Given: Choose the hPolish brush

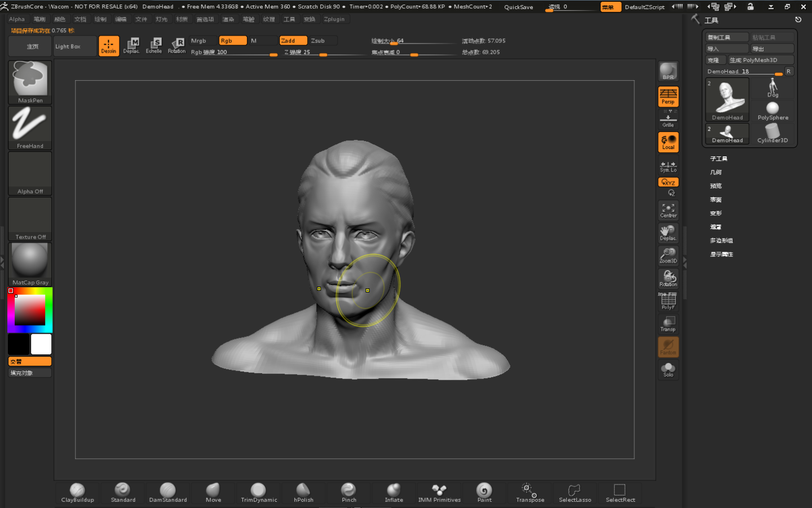Looking at the screenshot, I should tap(303, 492).
